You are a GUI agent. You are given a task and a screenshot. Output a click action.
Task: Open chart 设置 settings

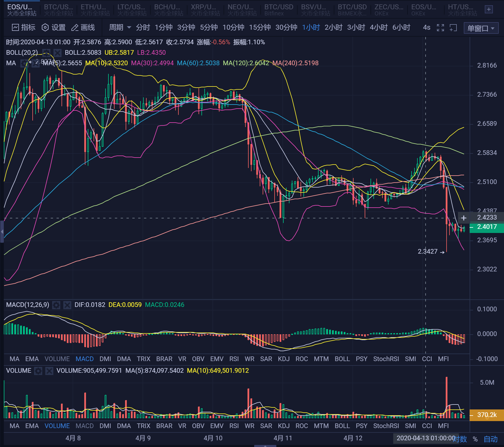[x=53, y=27]
